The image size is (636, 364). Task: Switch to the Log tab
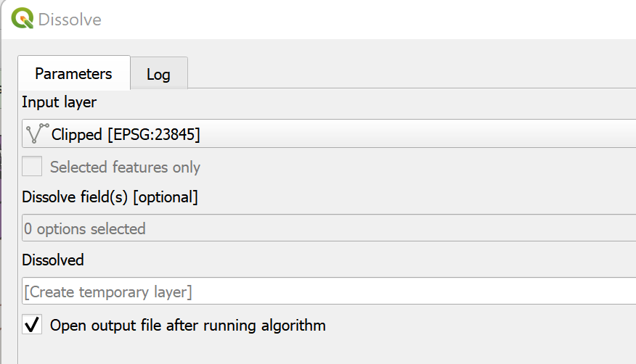pyautogui.click(x=158, y=74)
